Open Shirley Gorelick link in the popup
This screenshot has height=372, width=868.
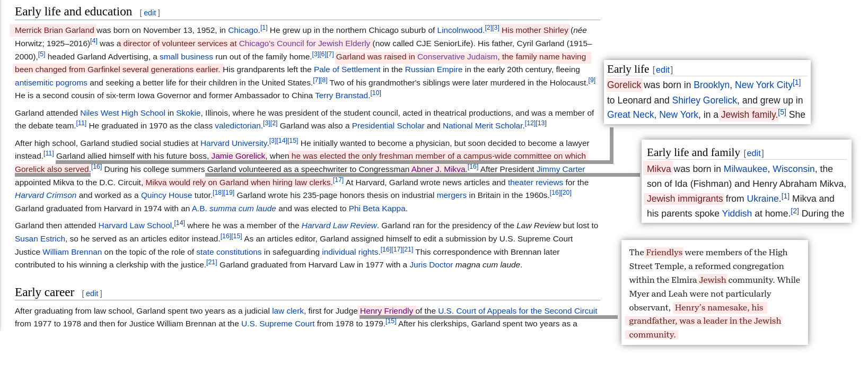pos(704,100)
